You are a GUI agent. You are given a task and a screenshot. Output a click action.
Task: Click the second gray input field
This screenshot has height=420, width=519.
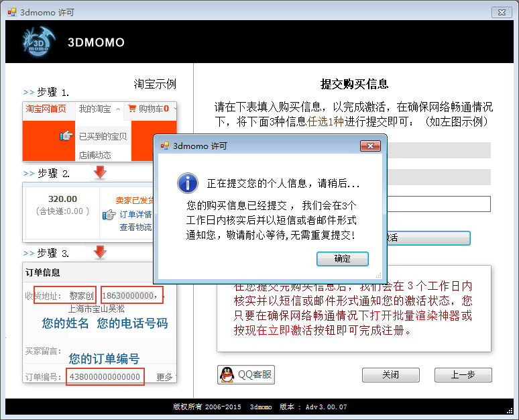[x=439, y=177]
